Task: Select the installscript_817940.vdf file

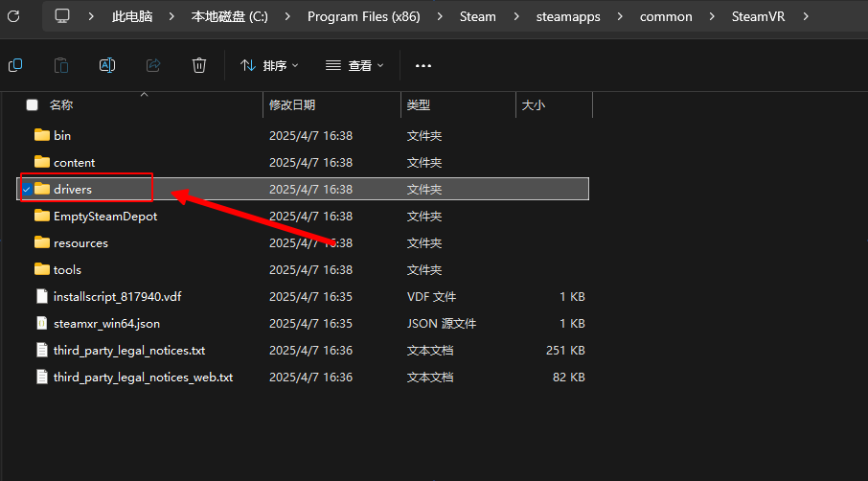Action: tap(117, 297)
